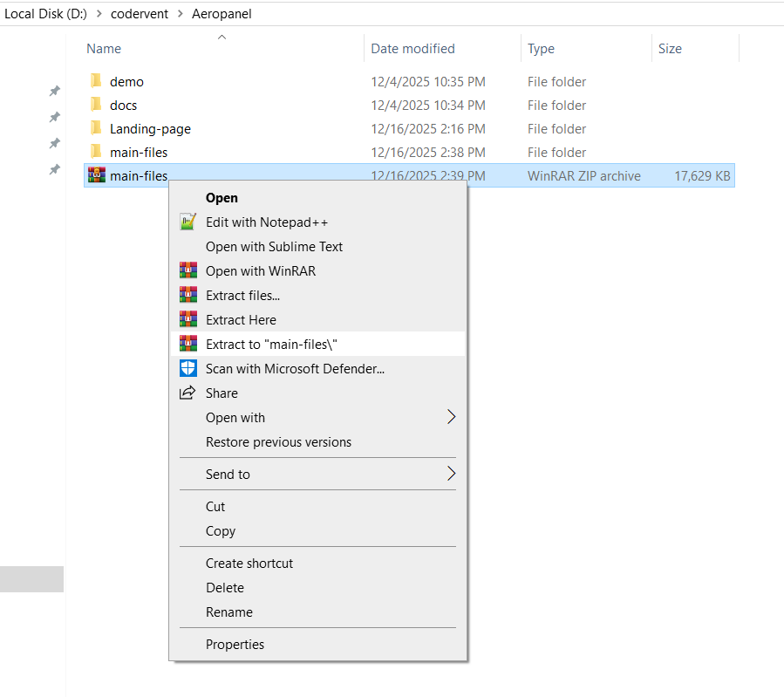Viewport: 784px width, 697px height.
Task: Sort files by Date modified column
Action: coord(412,49)
